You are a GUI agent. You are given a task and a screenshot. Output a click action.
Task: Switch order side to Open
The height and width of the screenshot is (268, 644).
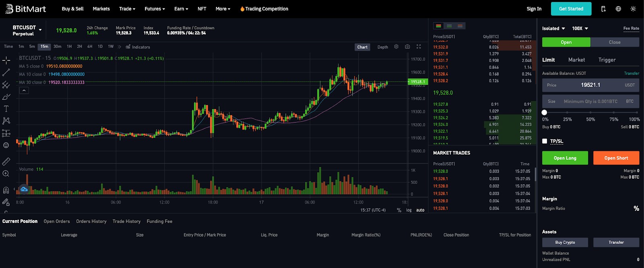pos(566,42)
